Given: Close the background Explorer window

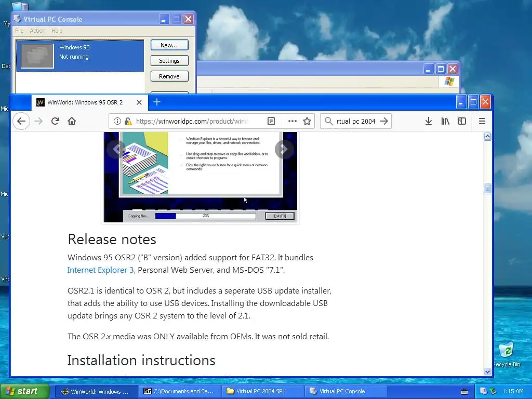Looking at the screenshot, I should pos(453,69).
